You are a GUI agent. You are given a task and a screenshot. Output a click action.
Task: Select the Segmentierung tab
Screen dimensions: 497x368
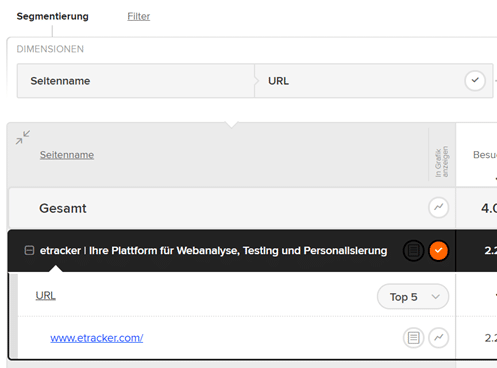pos(53,16)
